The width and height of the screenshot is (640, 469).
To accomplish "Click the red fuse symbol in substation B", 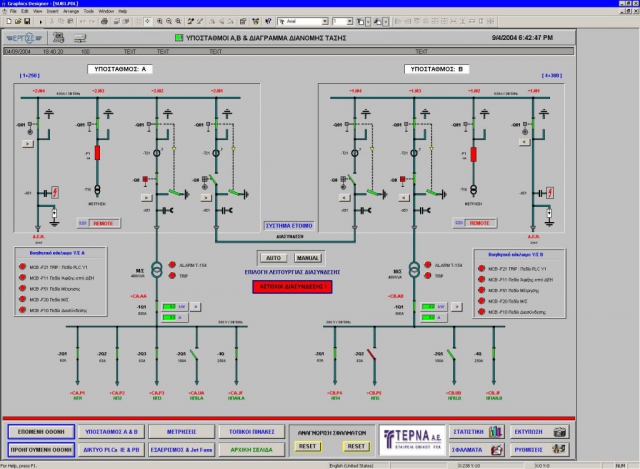I will click(x=472, y=154).
